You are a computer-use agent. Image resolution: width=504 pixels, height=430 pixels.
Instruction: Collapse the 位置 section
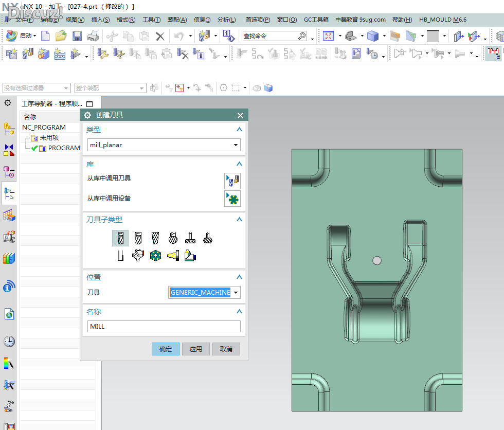pos(239,277)
